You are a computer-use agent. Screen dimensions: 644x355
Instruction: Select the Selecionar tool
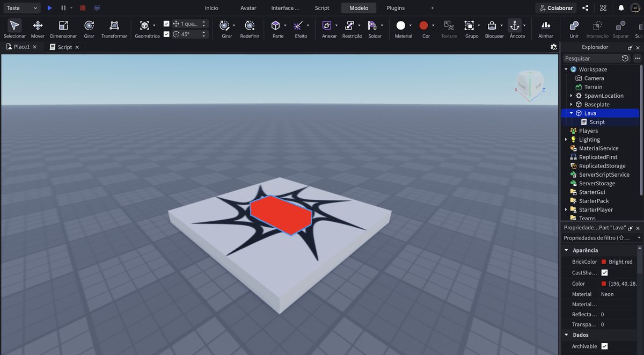(x=14, y=29)
